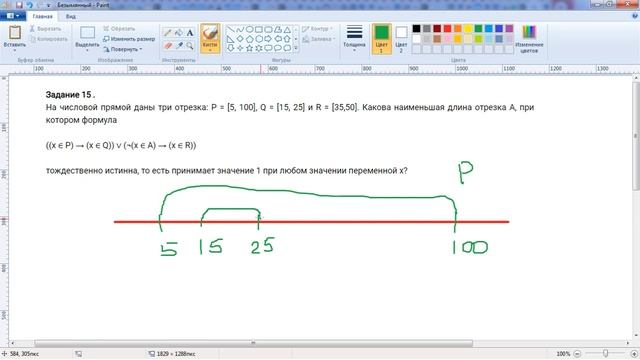Choose the Six-point star shape
This screenshot has width=640, height=360.
(x=259, y=48)
